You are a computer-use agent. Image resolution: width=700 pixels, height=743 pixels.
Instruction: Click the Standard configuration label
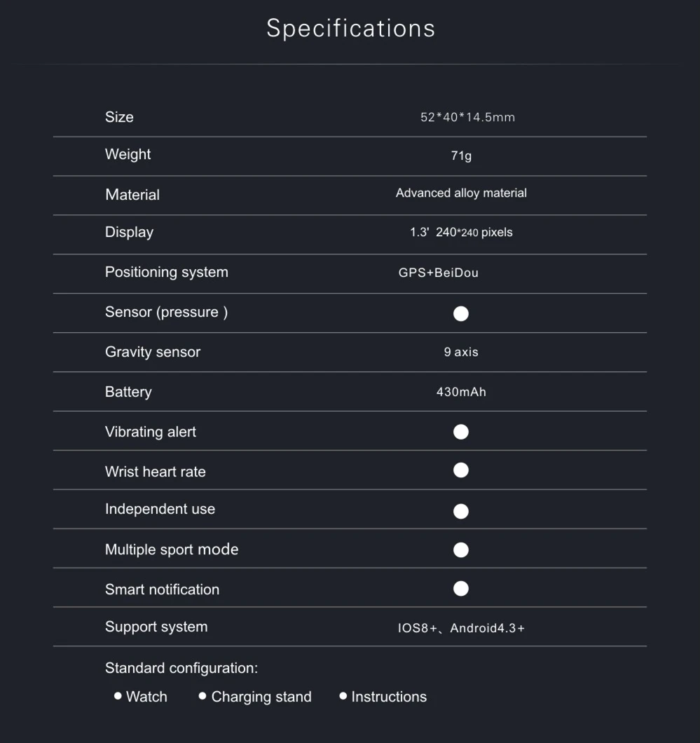point(181,668)
